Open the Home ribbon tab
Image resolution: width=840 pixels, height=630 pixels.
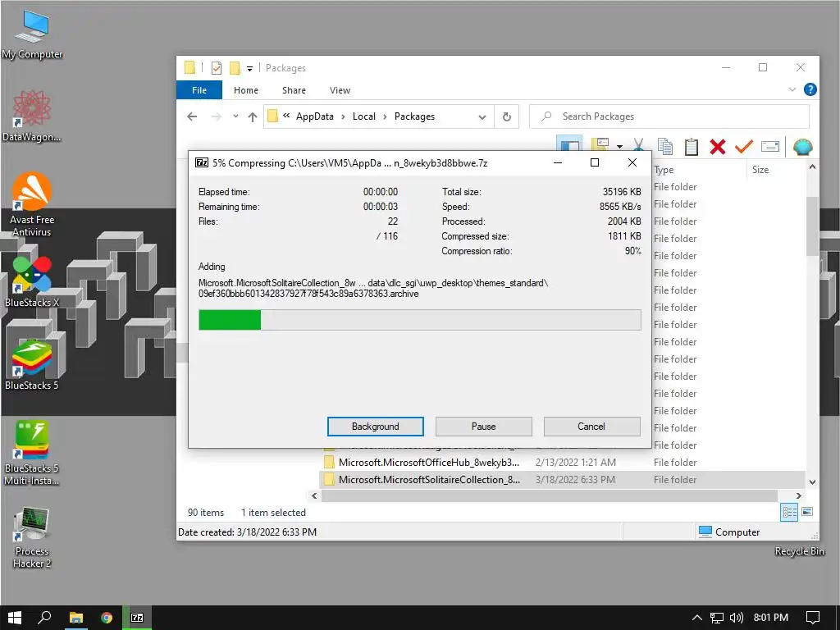pyautogui.click(x=246, y=90)
